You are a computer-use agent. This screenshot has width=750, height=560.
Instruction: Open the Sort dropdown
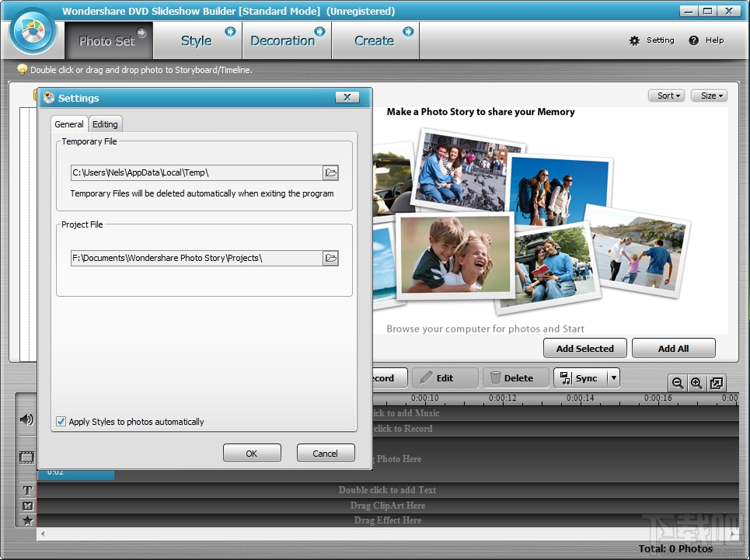[x=666, y=95]
